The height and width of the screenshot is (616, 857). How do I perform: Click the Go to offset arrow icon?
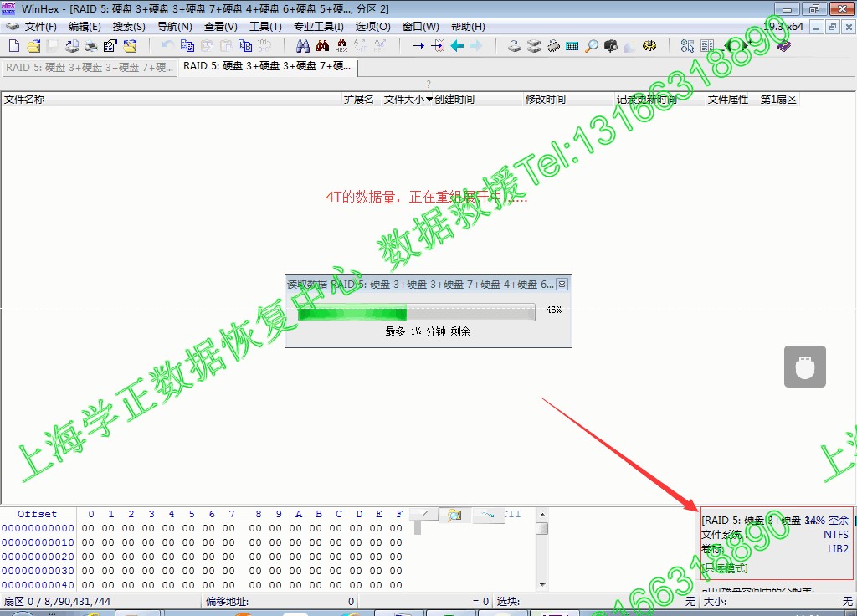418,46
